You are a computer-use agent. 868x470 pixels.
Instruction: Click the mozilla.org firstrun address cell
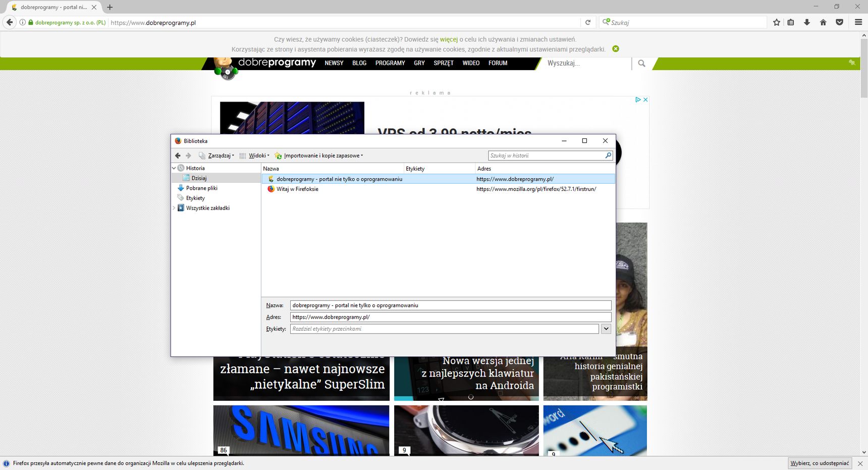click(536, 189)
